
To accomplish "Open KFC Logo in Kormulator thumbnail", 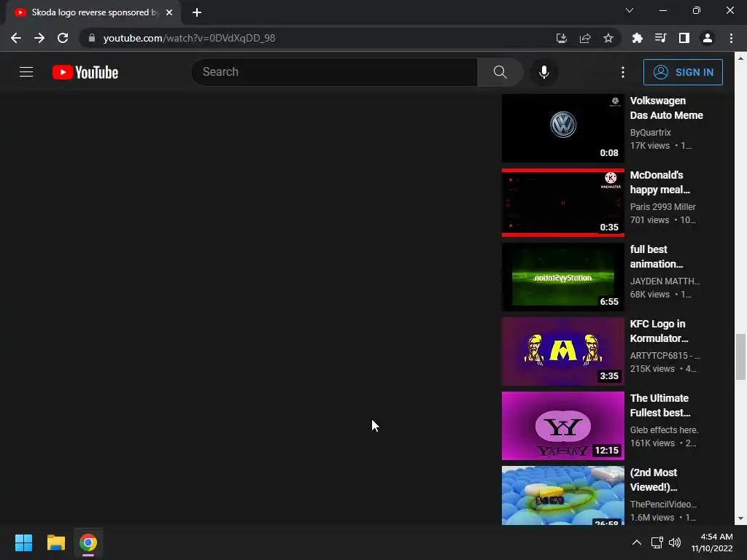I will pos(562,351).
